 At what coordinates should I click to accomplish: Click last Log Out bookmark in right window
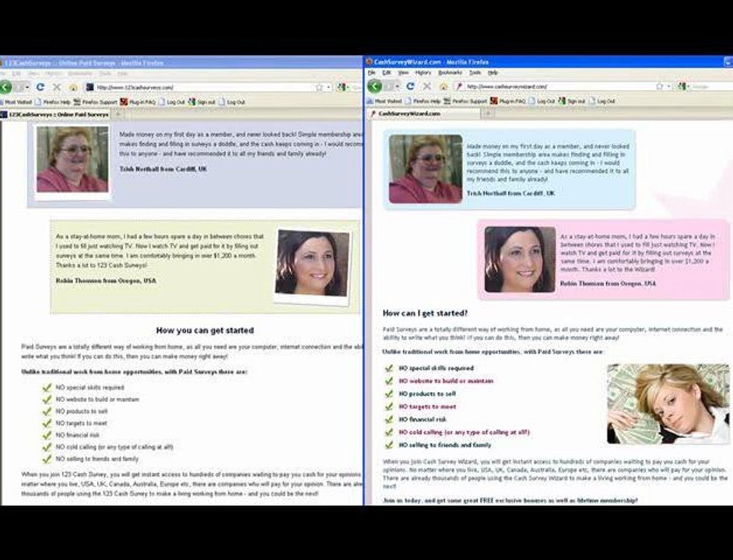point(601,101)
